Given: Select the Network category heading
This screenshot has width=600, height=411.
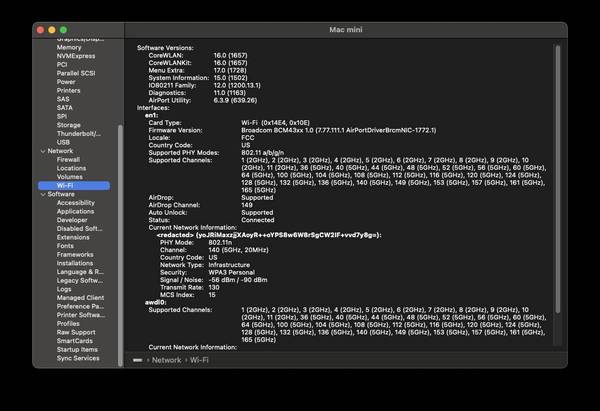Looking at the screenshot, I should (x=60, y=151).
